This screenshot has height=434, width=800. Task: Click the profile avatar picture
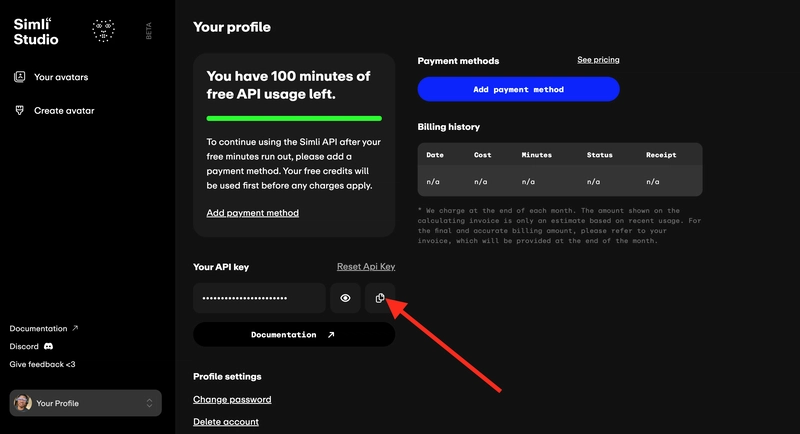coord(21,403)
